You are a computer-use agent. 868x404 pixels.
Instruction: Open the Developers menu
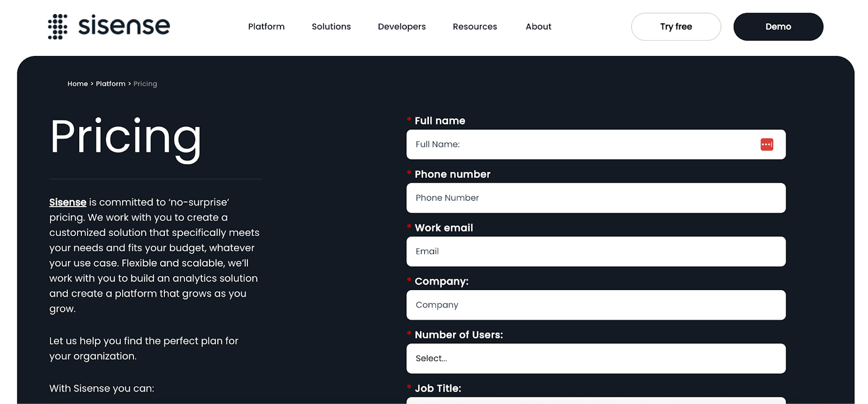point(401,27)
